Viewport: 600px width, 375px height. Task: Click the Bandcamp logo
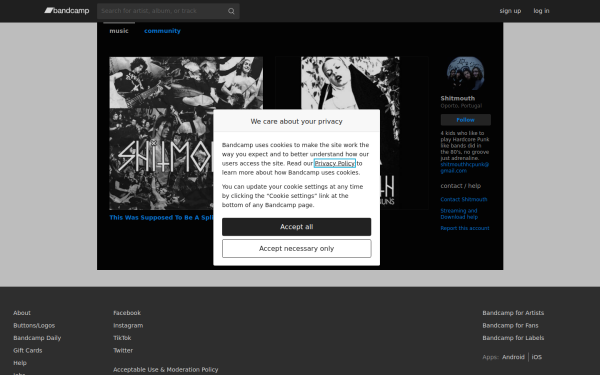(67, 11)
